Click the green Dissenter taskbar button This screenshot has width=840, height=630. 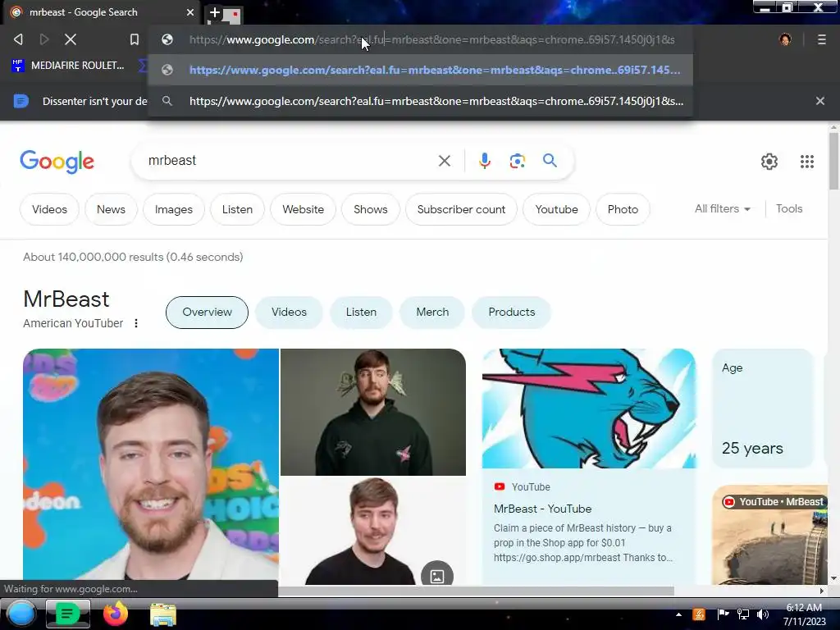(67, 614)
